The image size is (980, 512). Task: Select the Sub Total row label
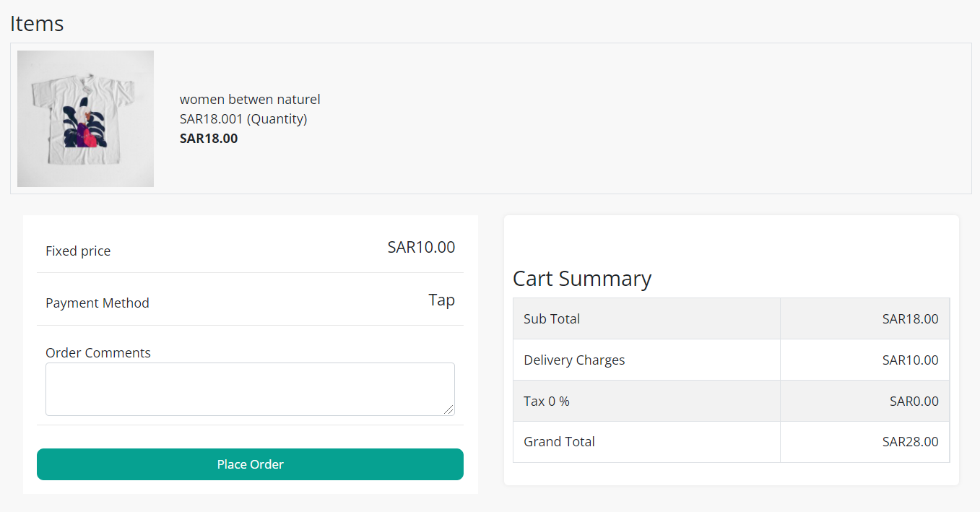(x=552, y=318)
